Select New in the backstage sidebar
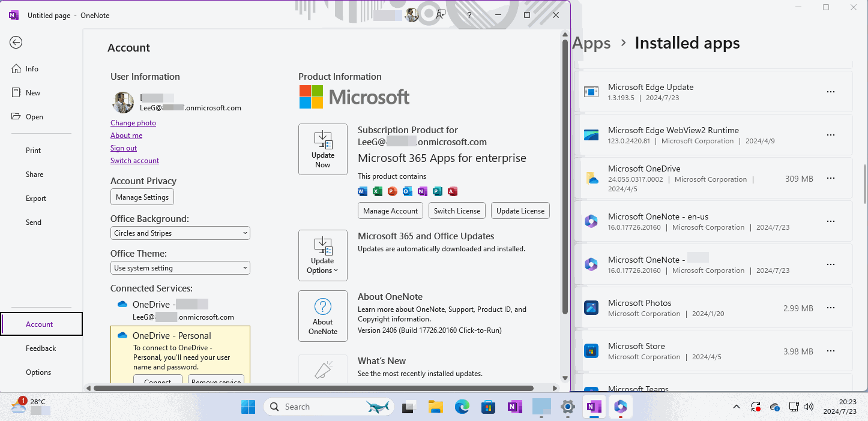The width and height of the screenshot is (868, 421). point(41,93)
